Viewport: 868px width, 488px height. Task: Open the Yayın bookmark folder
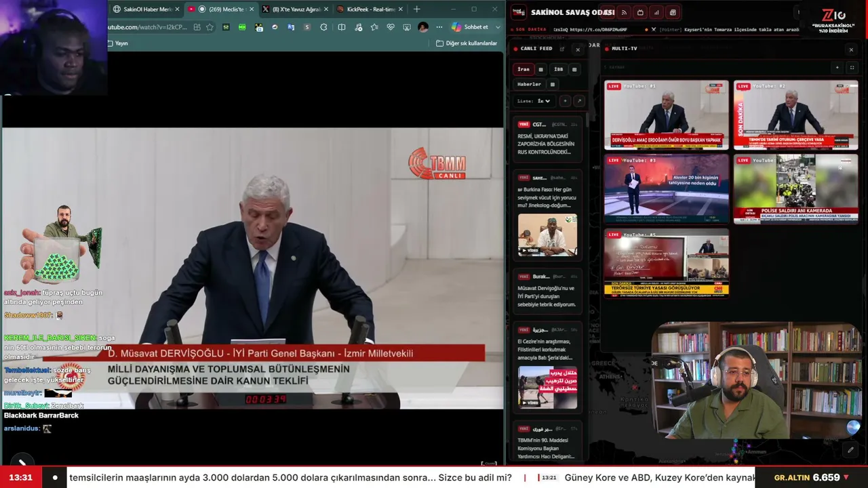117,43
